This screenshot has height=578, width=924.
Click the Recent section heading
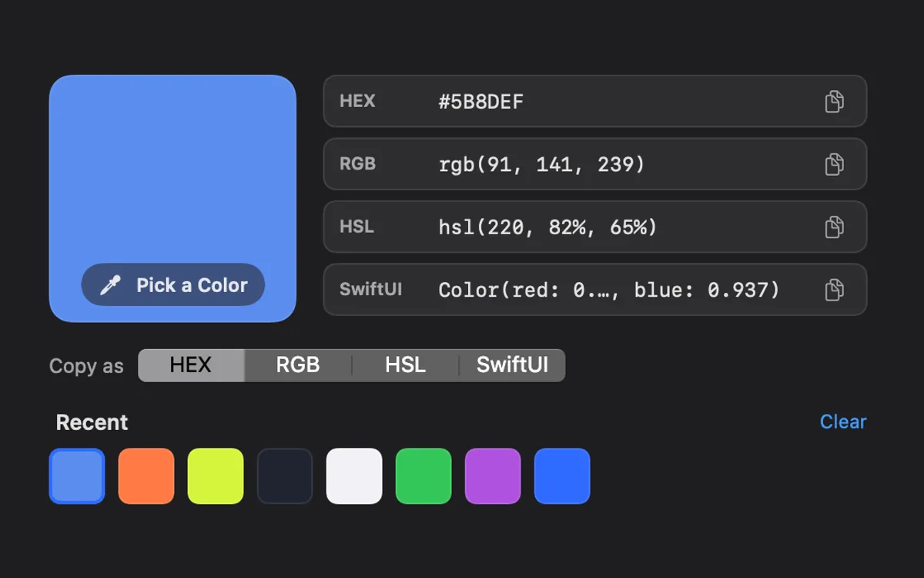92,422
